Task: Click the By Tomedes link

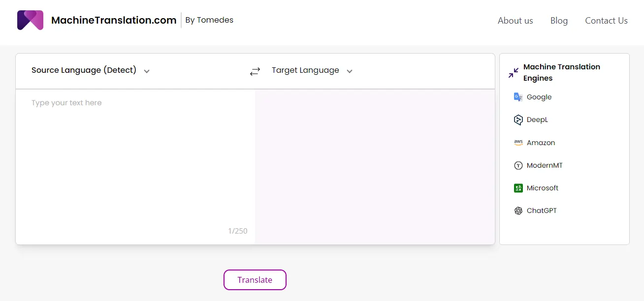Action: click(x=209, y=20)
